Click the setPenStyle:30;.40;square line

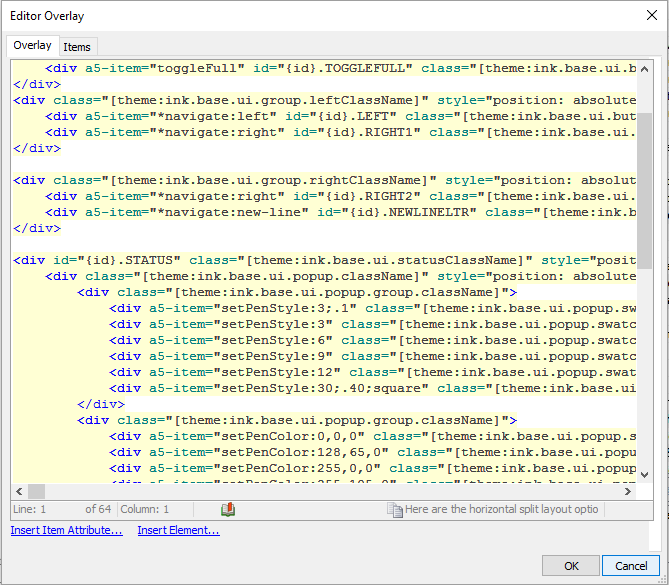[x=372, y=388]
